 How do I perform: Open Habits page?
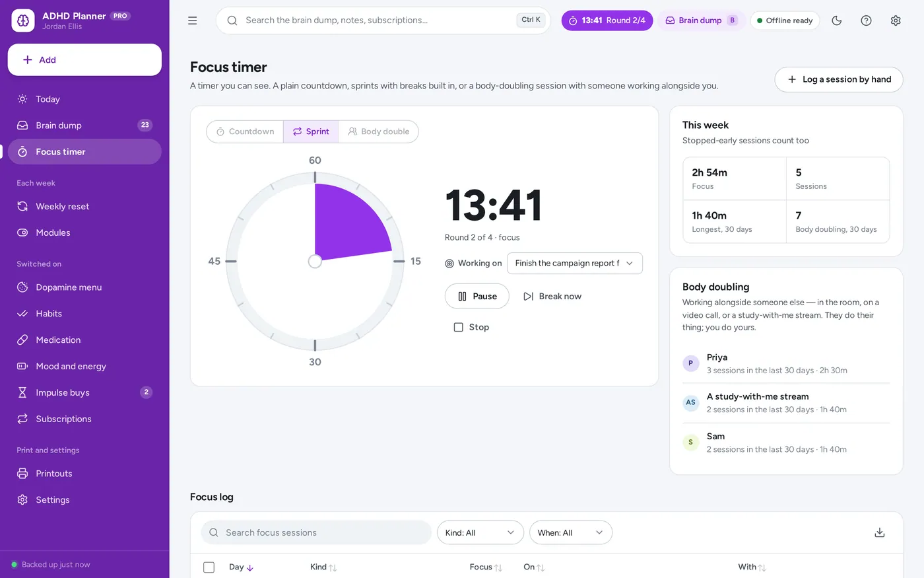84,314
